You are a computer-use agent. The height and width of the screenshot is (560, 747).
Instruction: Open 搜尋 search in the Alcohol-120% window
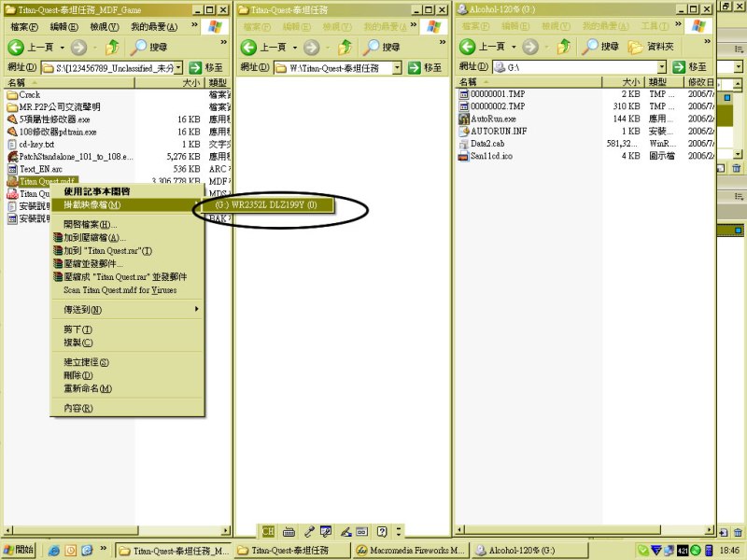click(x=600, y=46)
